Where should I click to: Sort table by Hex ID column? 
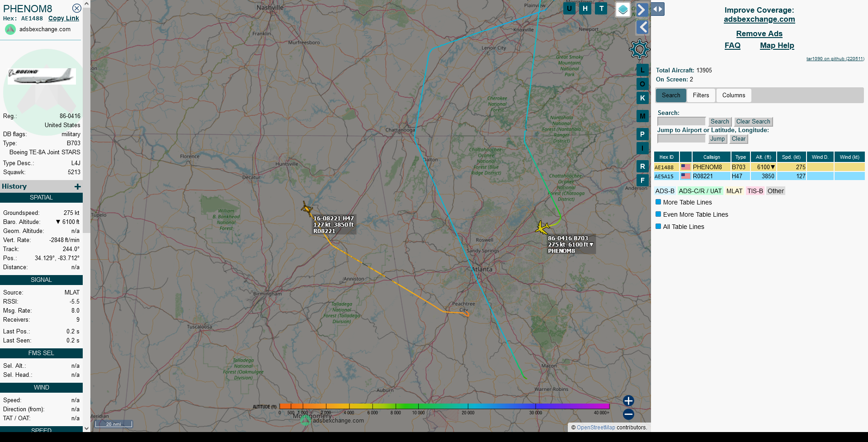pos(666,157)
